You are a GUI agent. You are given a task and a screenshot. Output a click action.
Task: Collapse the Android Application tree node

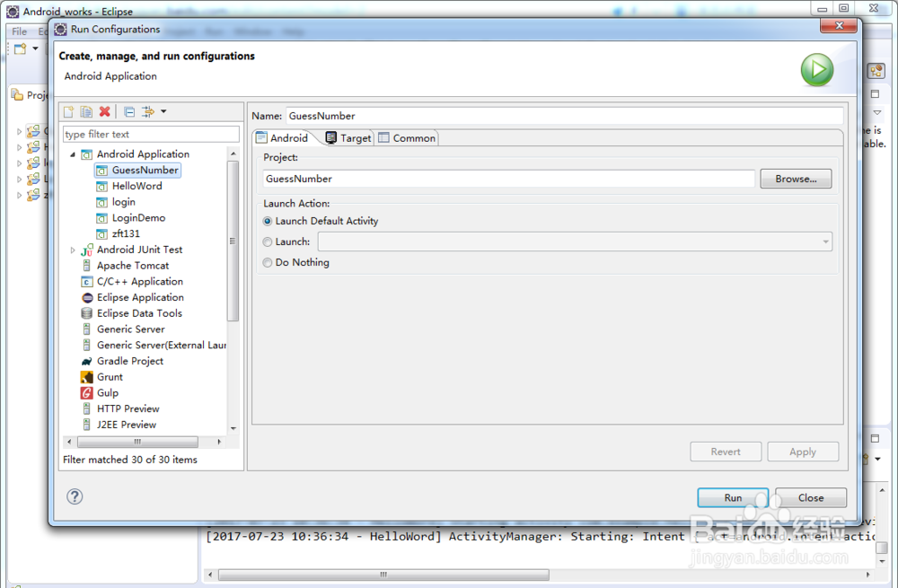coord(73,154)
